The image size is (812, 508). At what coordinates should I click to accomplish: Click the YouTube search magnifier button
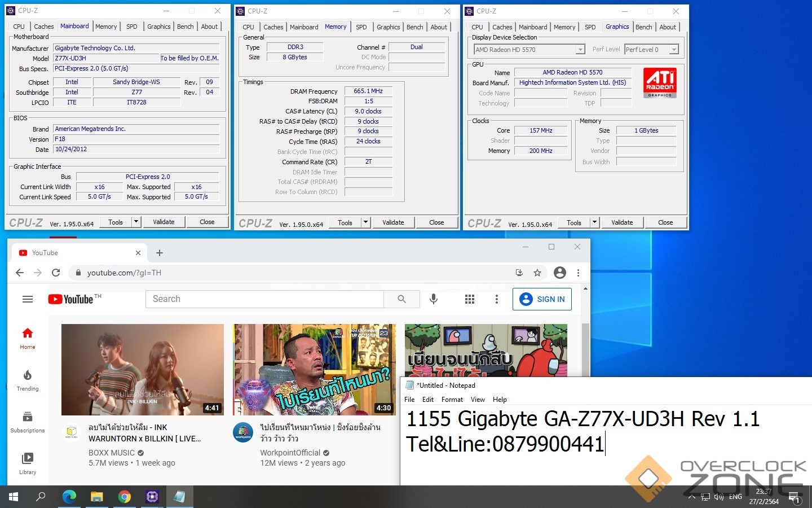(x=401, y=299)
